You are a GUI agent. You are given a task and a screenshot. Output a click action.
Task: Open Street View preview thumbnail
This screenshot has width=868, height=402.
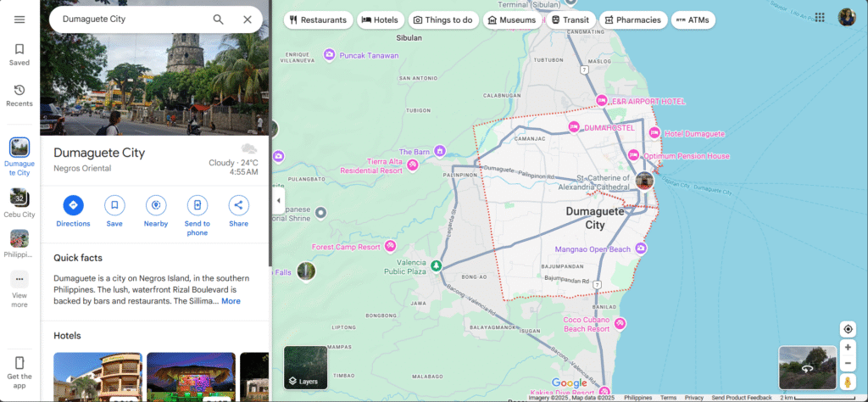[808, 368]
